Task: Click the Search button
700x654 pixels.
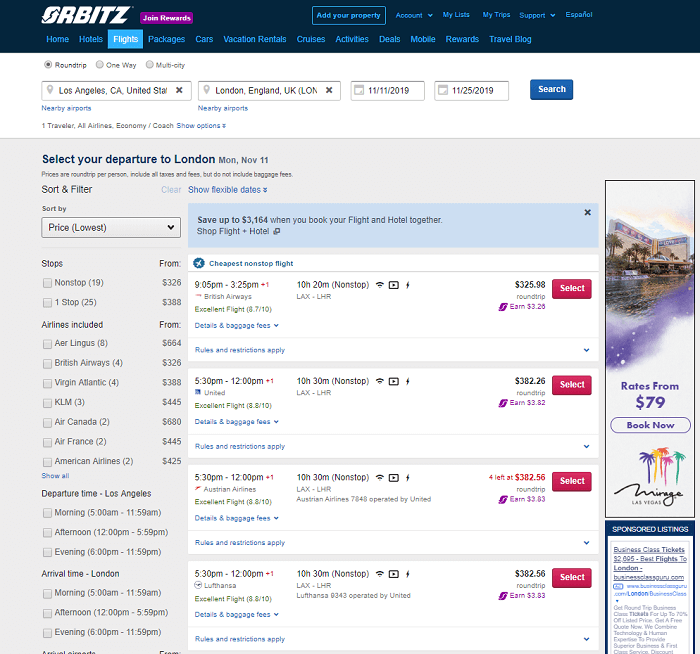Action: click(551, 89)
